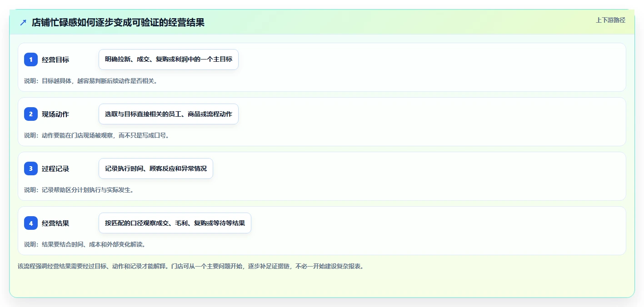Click the arrow icon beside the title
The height and width of the screenshot is (307, 644).
point(23,22)
